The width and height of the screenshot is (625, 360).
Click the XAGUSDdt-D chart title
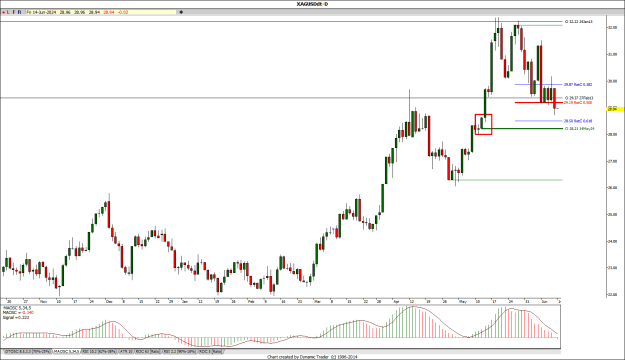point(312,4)
